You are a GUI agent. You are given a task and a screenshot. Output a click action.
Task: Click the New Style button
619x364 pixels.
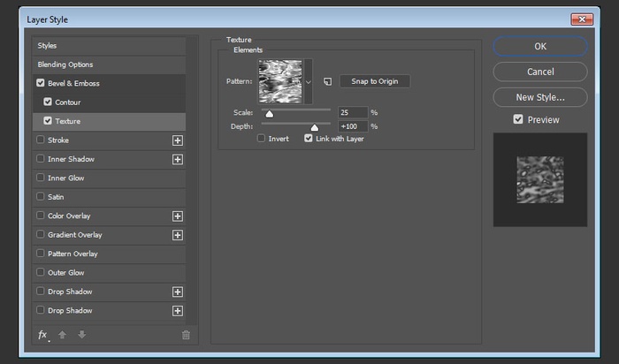click(539, 97)
